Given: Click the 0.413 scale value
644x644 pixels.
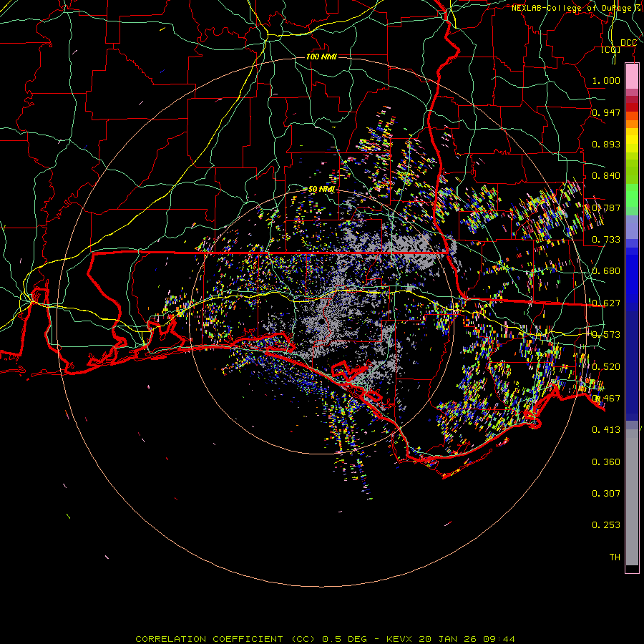Looking at the screenshot, I should coord(606,430).
